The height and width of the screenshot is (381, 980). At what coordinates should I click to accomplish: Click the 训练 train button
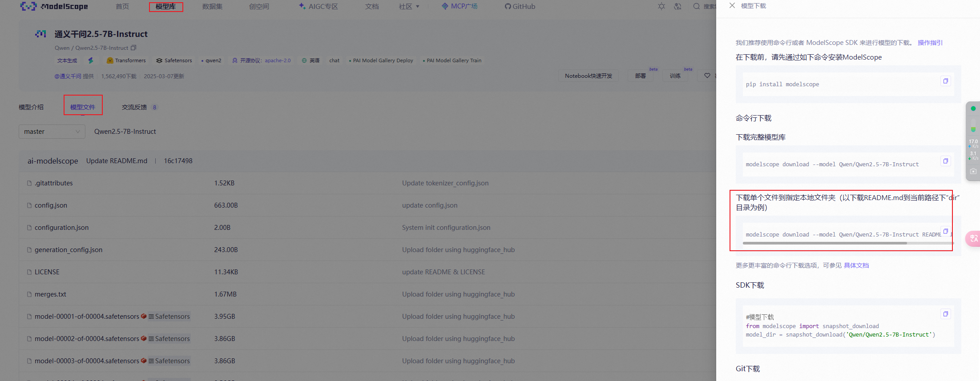tap(675, 76)
